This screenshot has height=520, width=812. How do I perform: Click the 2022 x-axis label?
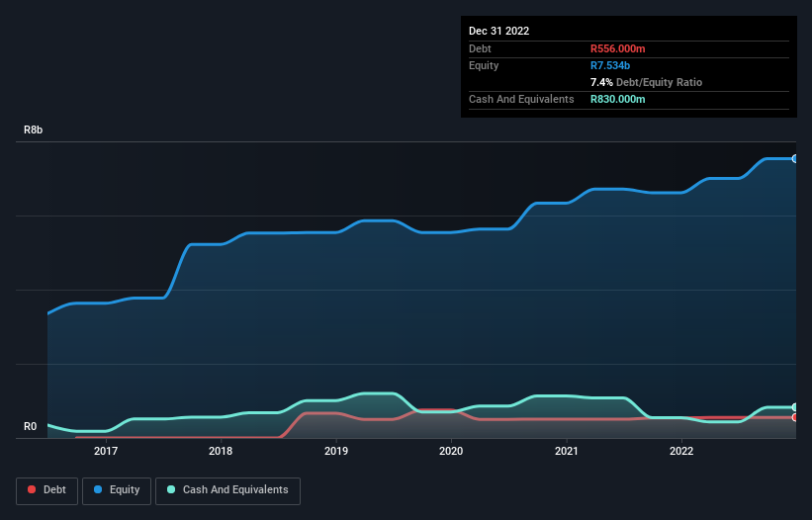pyautogui.click(x=681, y=451)
